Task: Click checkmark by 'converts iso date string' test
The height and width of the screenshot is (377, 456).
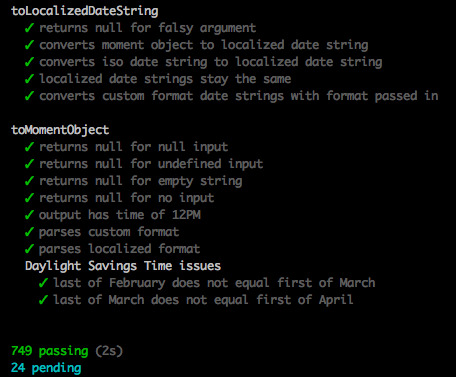Action: coord(29,62)
